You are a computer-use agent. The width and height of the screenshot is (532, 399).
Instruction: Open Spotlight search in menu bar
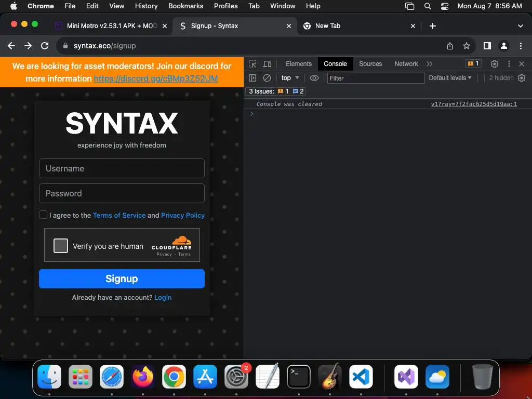(428, 6)
